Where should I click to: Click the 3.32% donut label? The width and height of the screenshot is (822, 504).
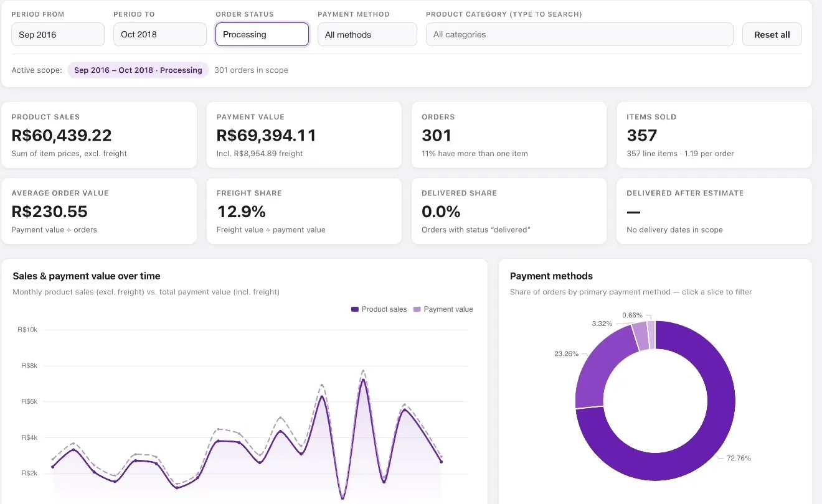602,324
